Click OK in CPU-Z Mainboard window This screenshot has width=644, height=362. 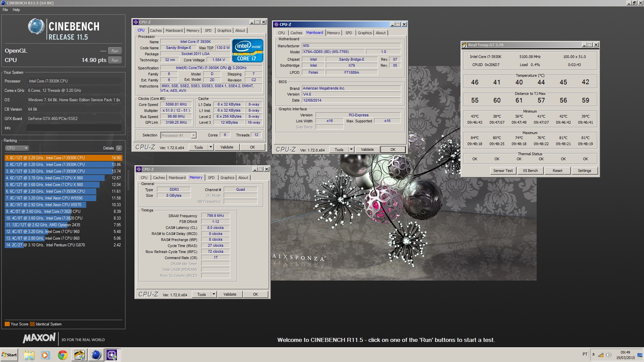pos(393,149)
